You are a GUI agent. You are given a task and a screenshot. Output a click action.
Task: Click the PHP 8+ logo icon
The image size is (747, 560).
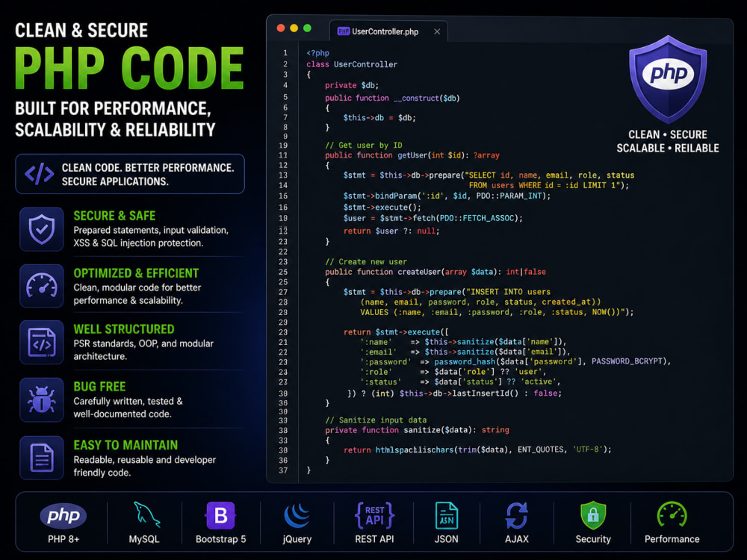[63, 516]
